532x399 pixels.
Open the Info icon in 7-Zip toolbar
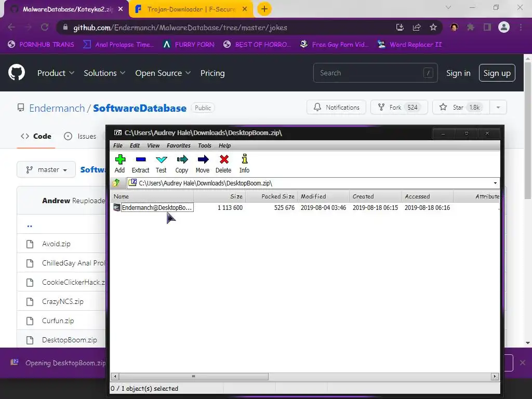[244, 164]
